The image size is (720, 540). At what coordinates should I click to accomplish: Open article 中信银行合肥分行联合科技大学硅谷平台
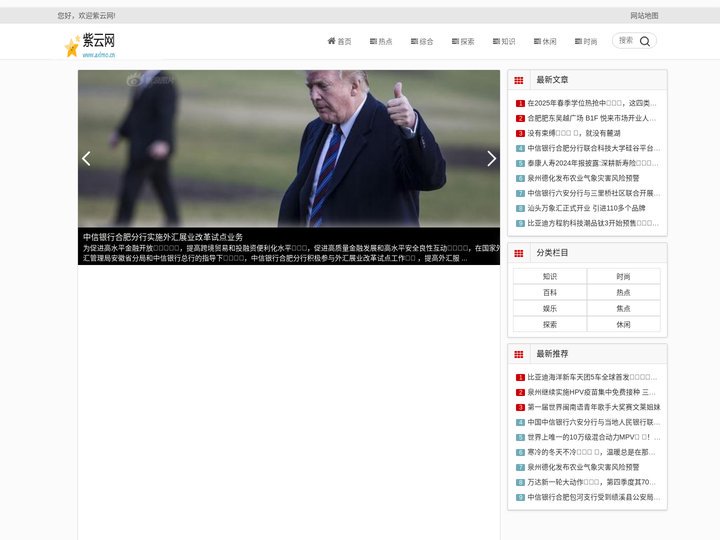(x=594, y=148)
